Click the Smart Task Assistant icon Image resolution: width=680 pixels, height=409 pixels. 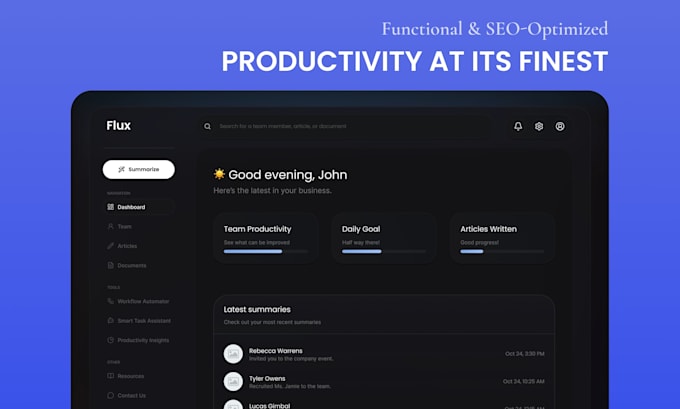coord(111,321)
